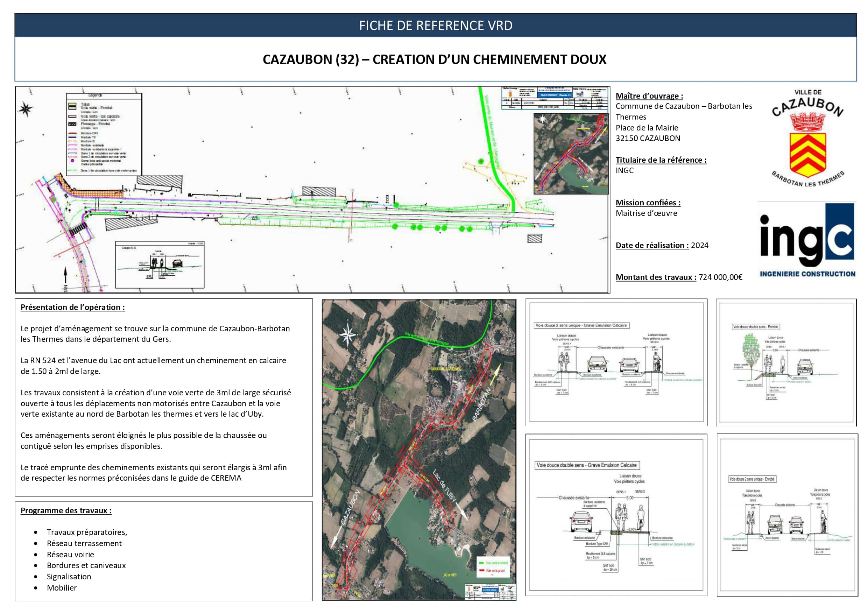This screenshot has width=868, height=614.
Task: Click the red 'Voie verte projet' legend swatch on the aerial map
Action: tap(481, 570)
